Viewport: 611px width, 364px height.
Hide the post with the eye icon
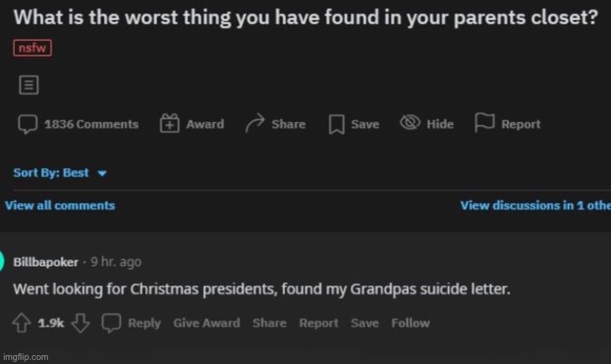409,124
